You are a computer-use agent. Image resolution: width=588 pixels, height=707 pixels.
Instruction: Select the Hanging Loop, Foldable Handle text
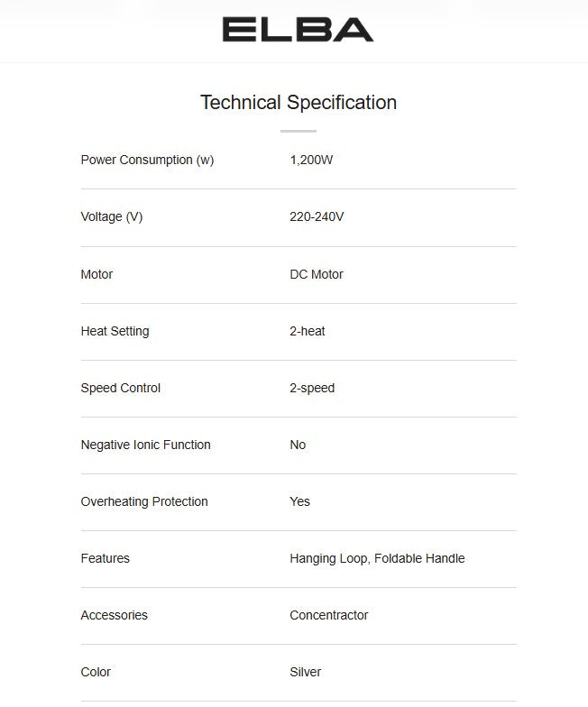(x=377, y=558)
